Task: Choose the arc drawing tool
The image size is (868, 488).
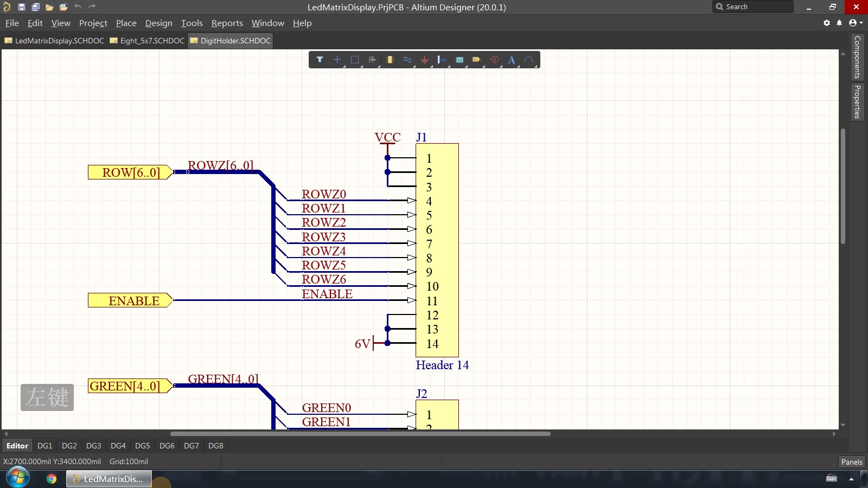Action: click(529, 60)
